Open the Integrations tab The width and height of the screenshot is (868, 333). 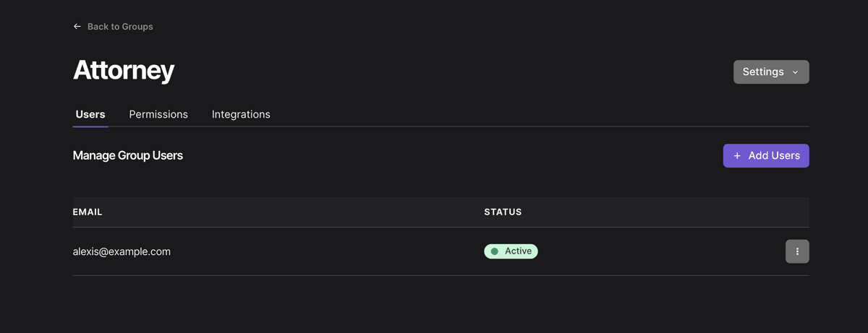[241, 114]
